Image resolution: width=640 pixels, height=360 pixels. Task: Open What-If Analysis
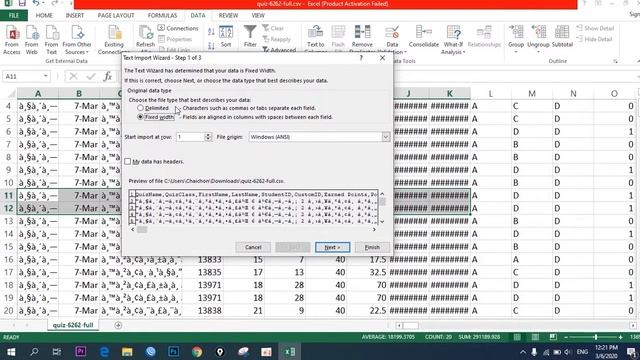click(x=453, y=40)
